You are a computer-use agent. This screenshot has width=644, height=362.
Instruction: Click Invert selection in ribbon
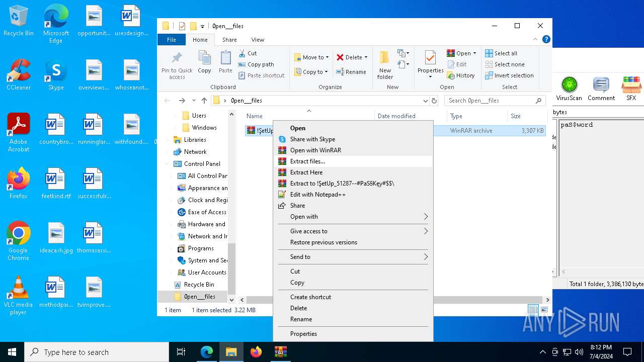[509, 75]
